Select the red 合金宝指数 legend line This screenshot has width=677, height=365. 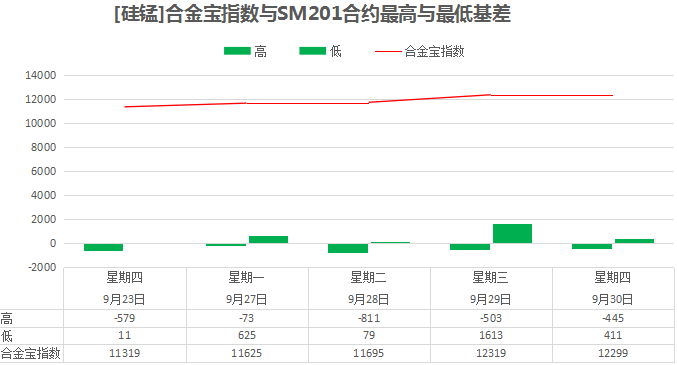[x=388, y=51]
